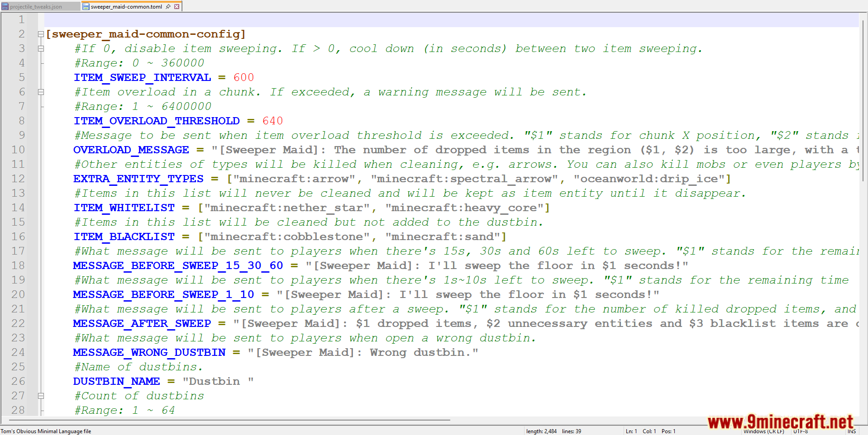Click the vertical scrollbar thumb

(864, 99)
